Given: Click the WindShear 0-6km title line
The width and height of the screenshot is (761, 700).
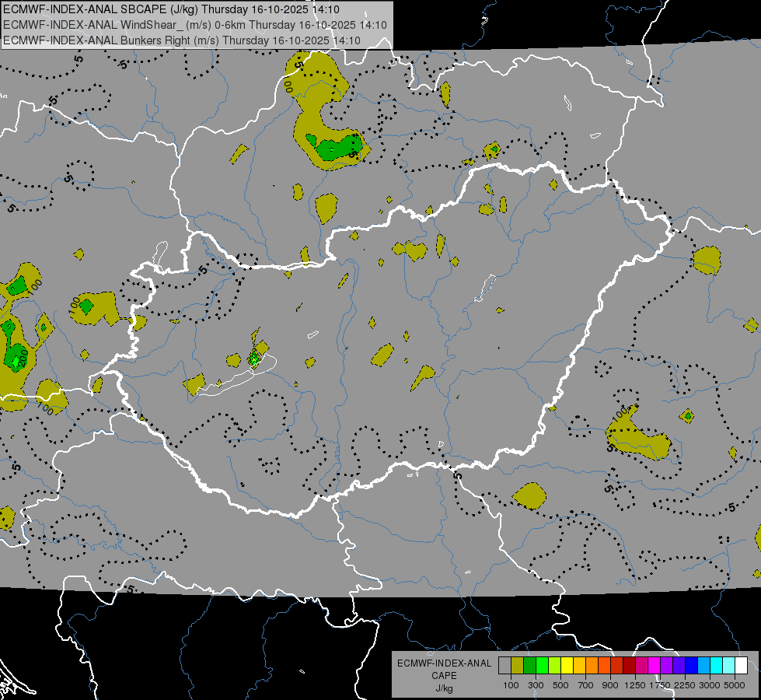Looking at the screenshot, I should 194,25.
